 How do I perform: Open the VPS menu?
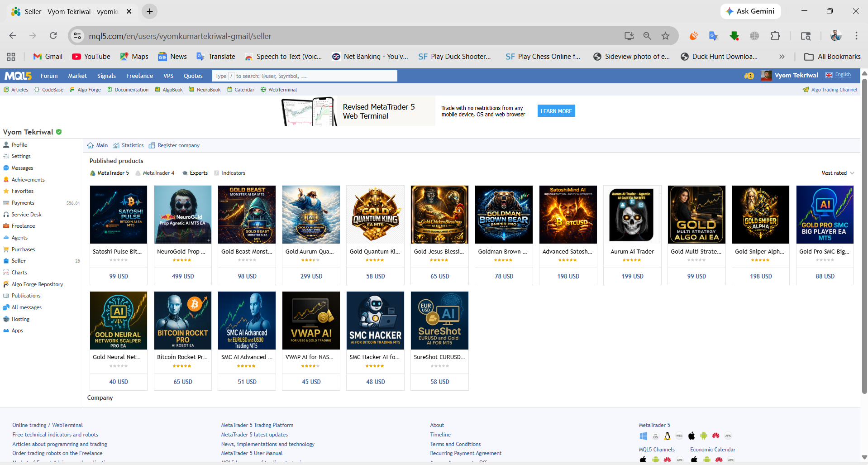point(168,76)
